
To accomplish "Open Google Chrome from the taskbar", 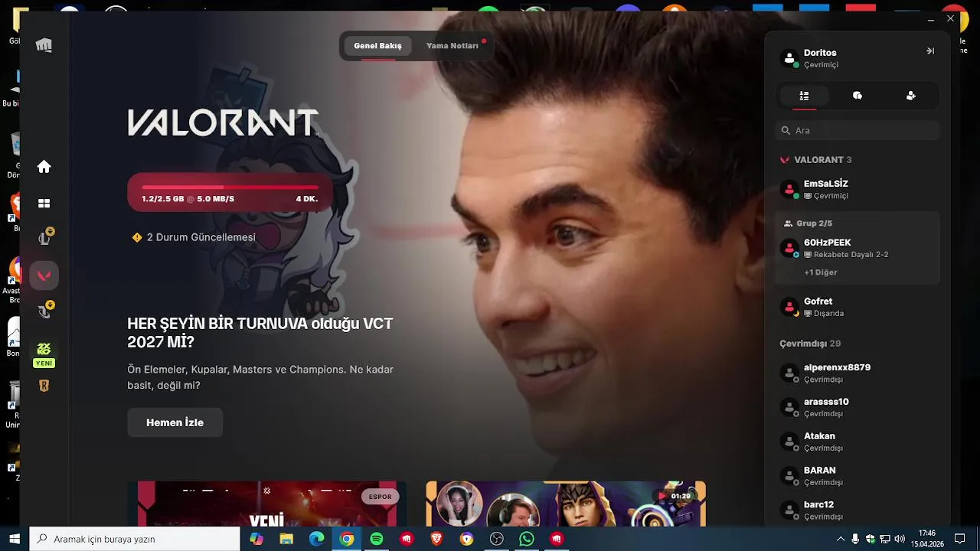I will 347,539.
